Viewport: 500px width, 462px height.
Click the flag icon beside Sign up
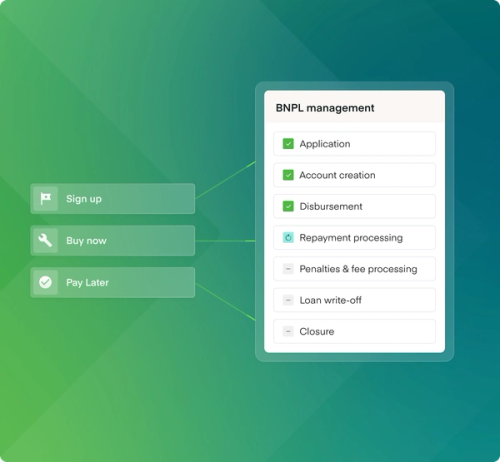click(x=46, y=199)
